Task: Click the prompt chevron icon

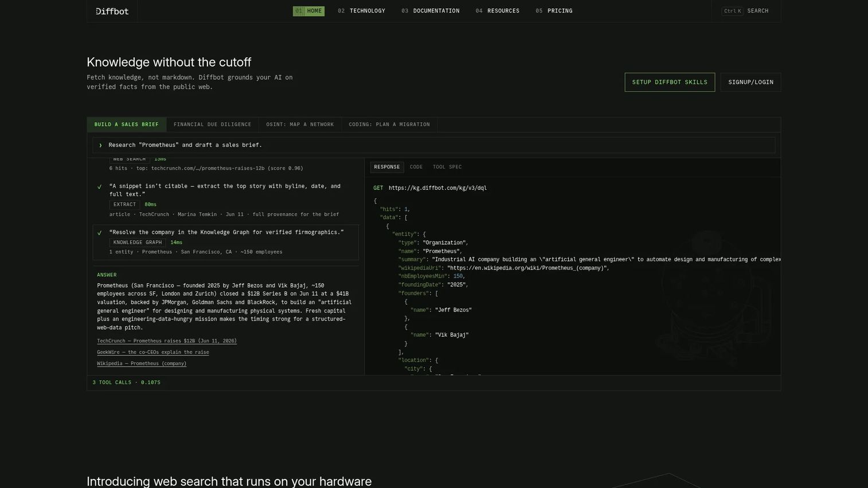Action: pos(100,145)
